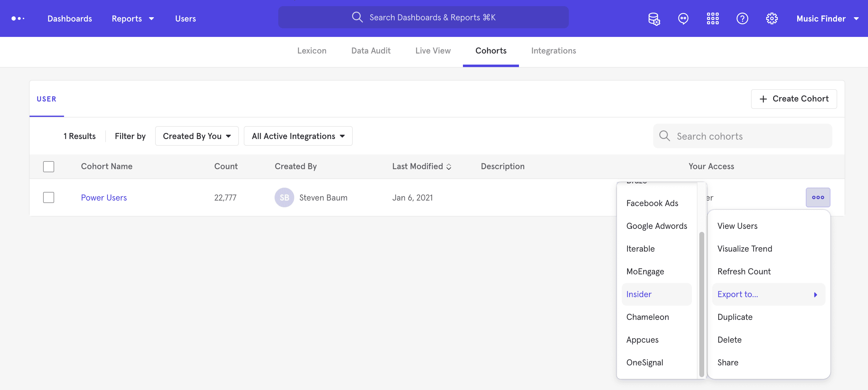The image size is (868, 390).
Task: Click the help question mark icon
Action: pyautogui.click(x=742, y=18)
